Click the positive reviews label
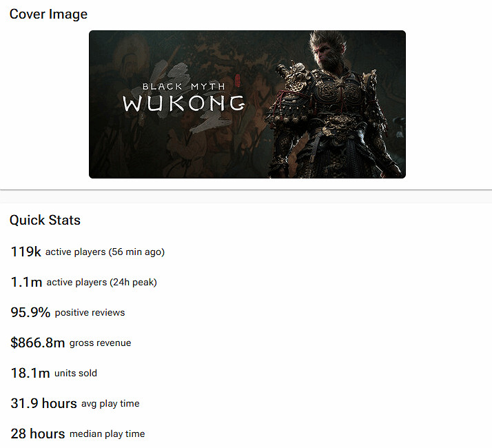 click(x=90, y=313)
